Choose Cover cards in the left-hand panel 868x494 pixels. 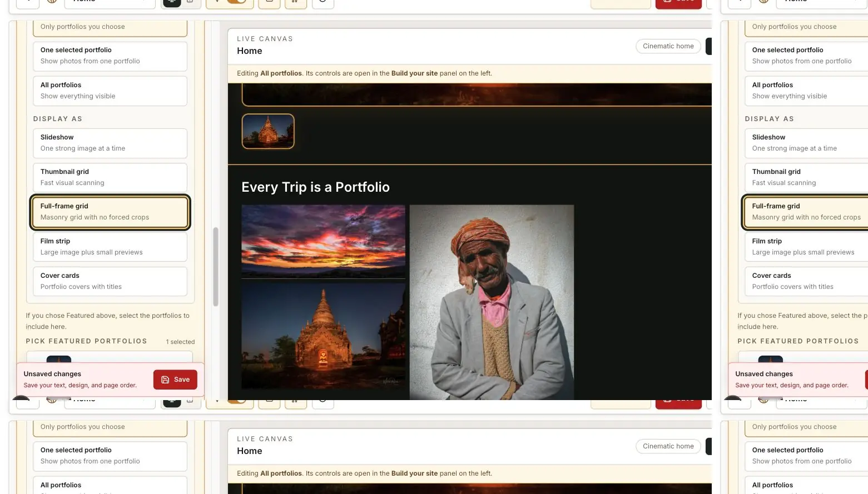(110, 281)
